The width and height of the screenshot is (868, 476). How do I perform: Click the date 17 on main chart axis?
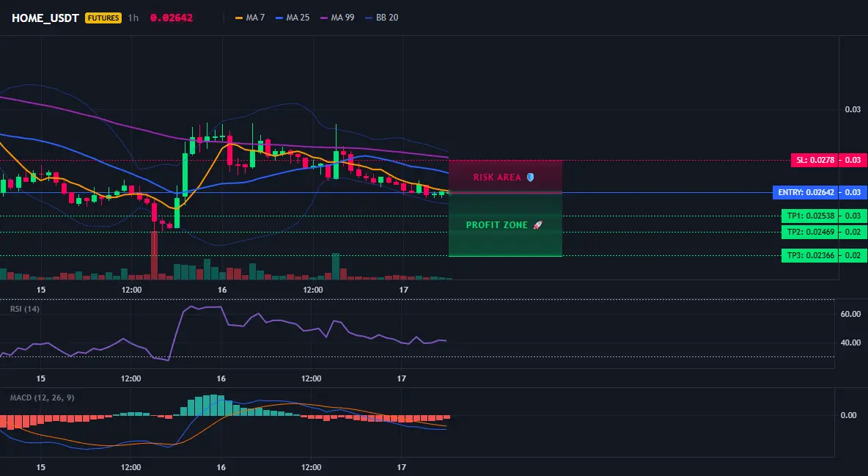tap(403, 290)
